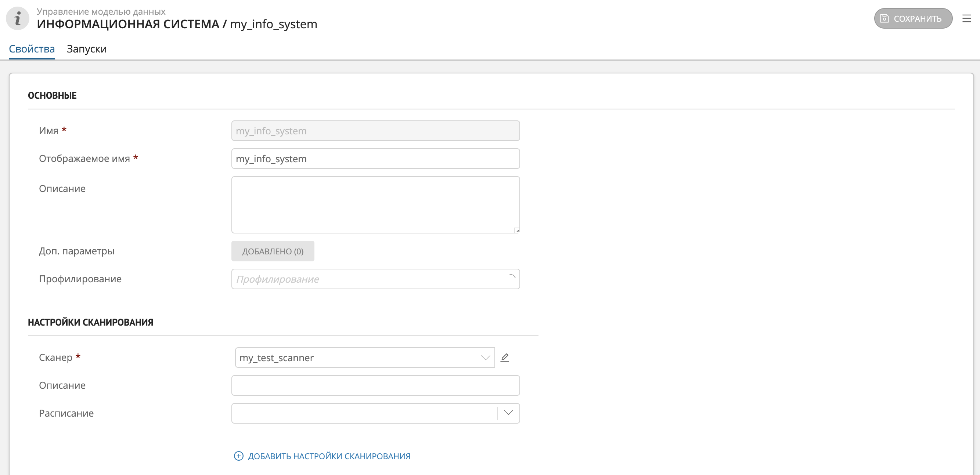Expand the Сканер dropdown chevron
980x475 pixels.
(x=485, y=358)
